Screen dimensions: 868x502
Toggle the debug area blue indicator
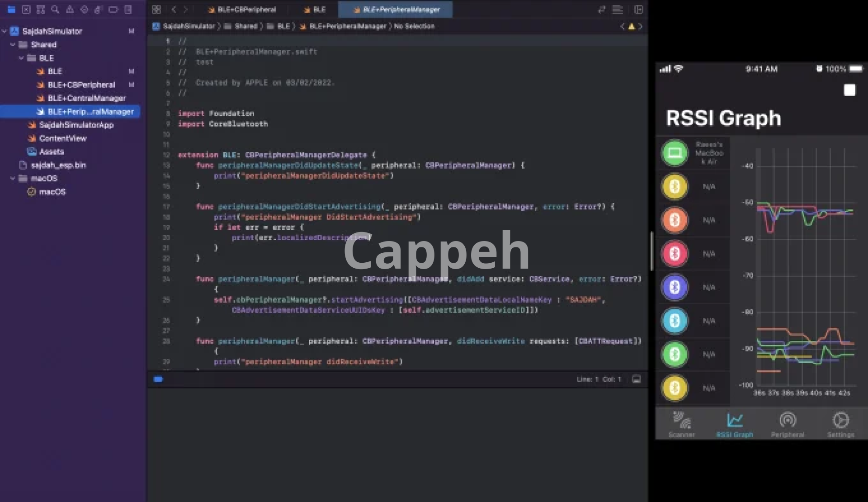pyautogui.click(x=158, y=379)
